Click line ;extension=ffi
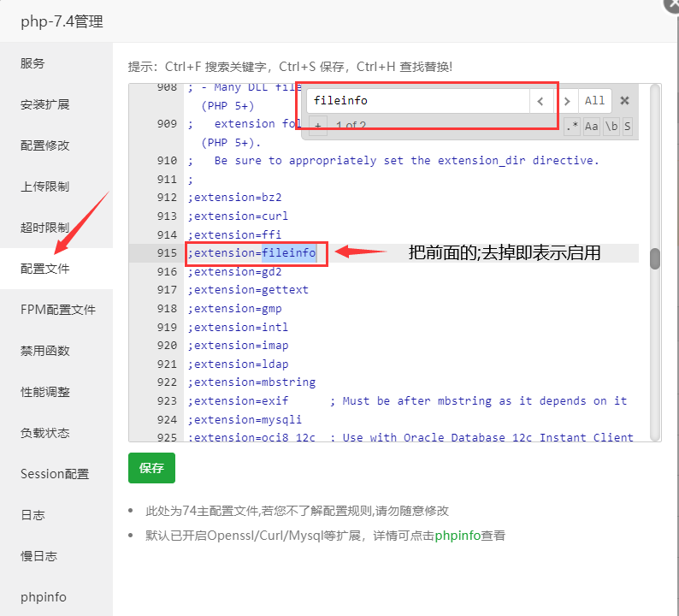 234,234
